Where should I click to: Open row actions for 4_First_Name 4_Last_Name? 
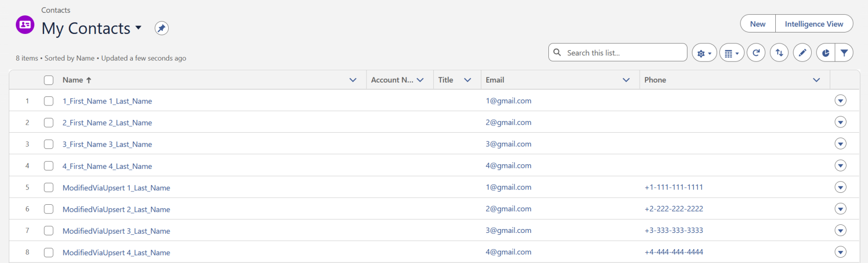840,166
